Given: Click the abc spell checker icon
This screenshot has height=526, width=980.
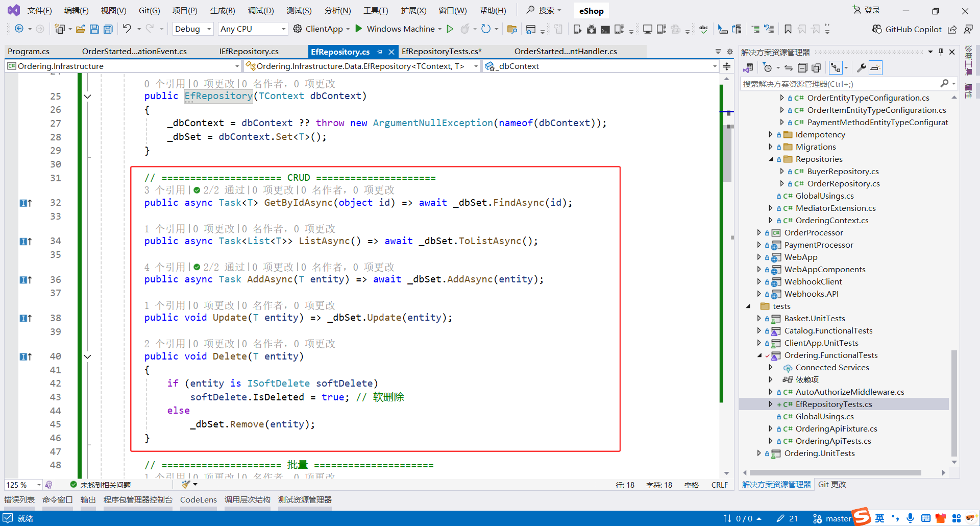Looking at the screenshot, I should pyautogui.click(x=703, y=29).
